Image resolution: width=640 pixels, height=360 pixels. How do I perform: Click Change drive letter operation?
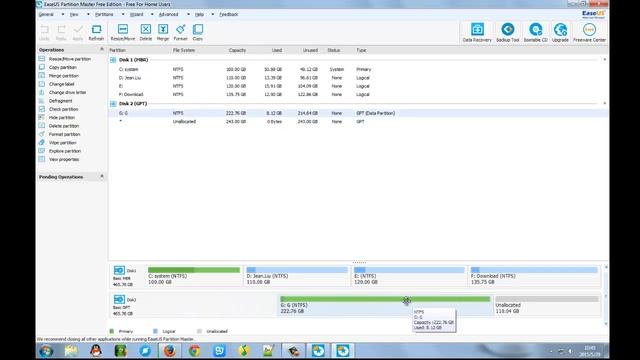(x=67, y=93)
